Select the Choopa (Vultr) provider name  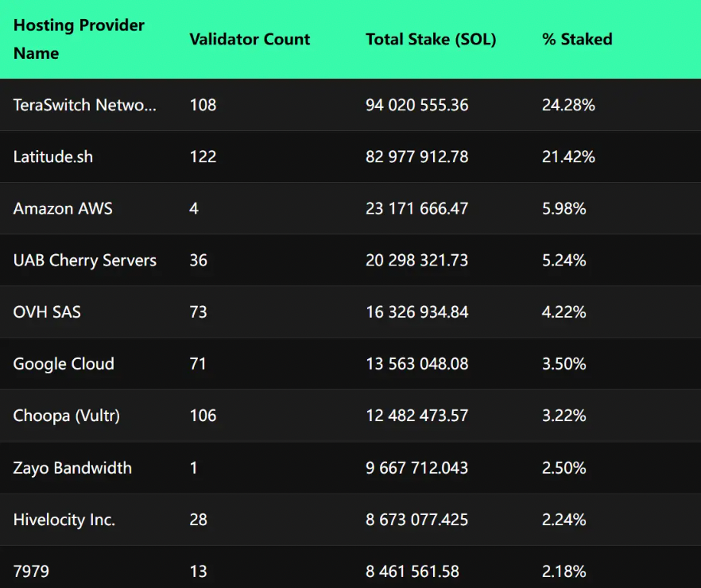(x=67, y=416)
